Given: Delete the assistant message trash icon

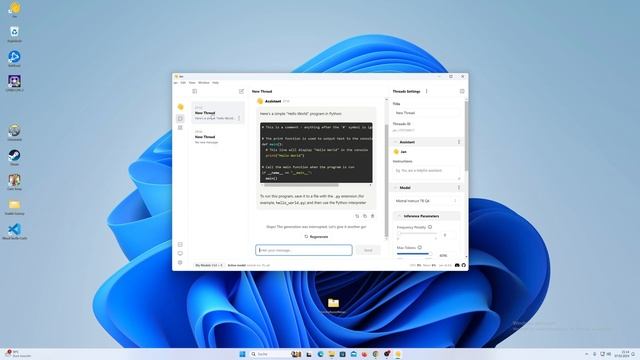Looking at the screenshot, I should [x=372, y=216].
